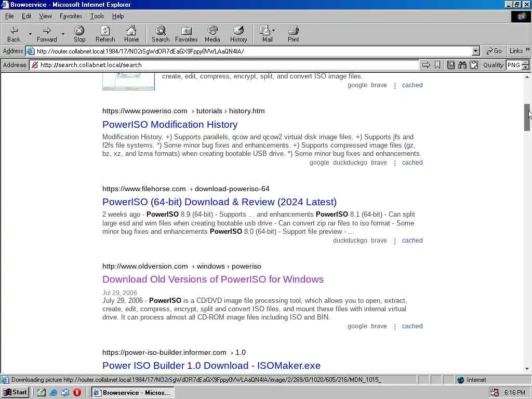Click the Quality PNG value field
532x399 pixels.
click(x=514, y=65)
